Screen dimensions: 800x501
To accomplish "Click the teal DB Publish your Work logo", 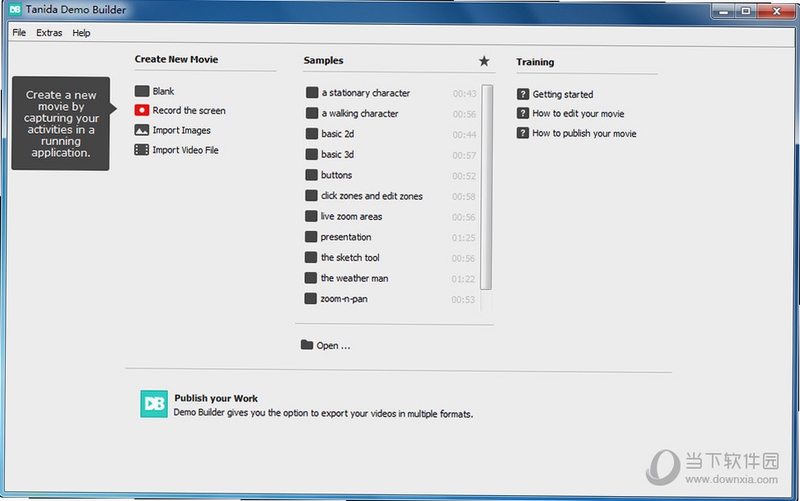I will (x=154, y=404).
